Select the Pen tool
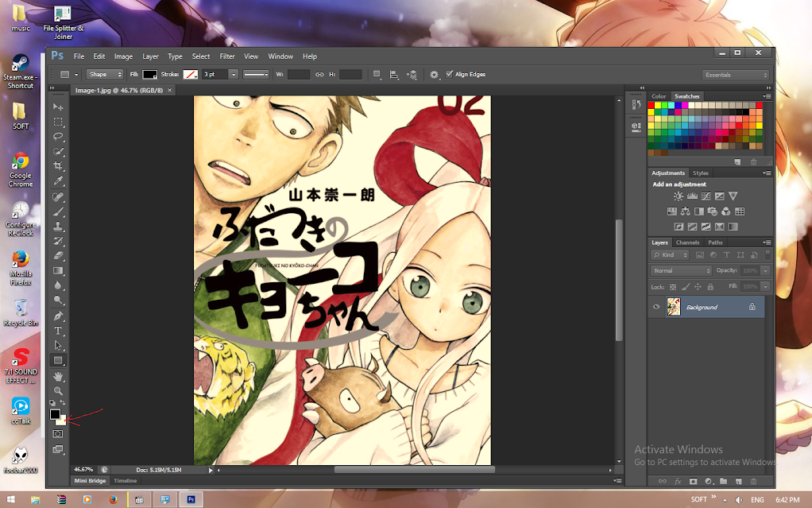 coord(58,316)
